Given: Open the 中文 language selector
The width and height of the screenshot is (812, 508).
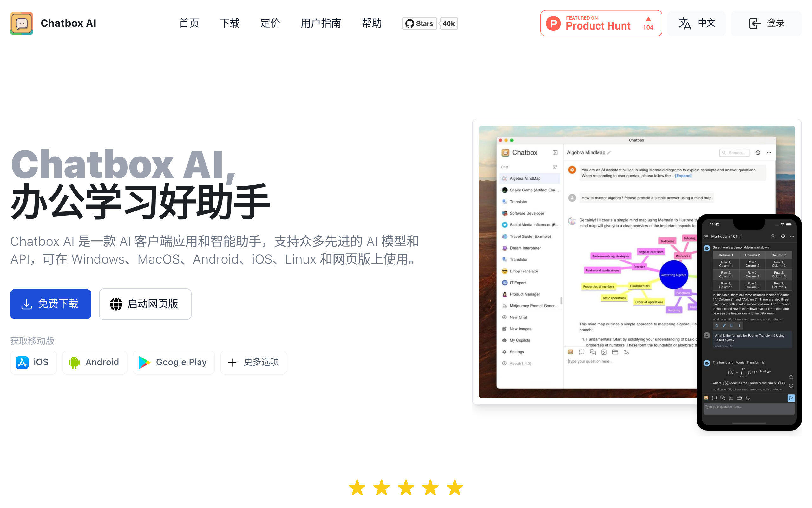Looking at the screenshot, I should [696, 23].
